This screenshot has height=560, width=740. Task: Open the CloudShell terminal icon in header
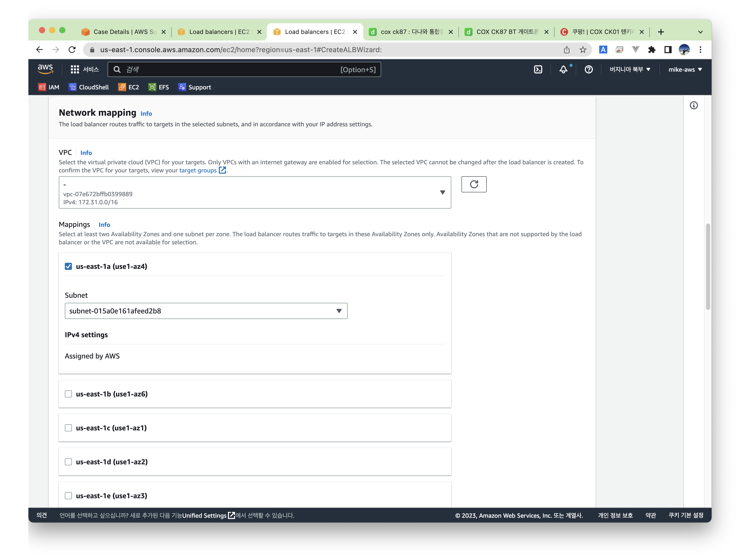(x=538, y=70)
